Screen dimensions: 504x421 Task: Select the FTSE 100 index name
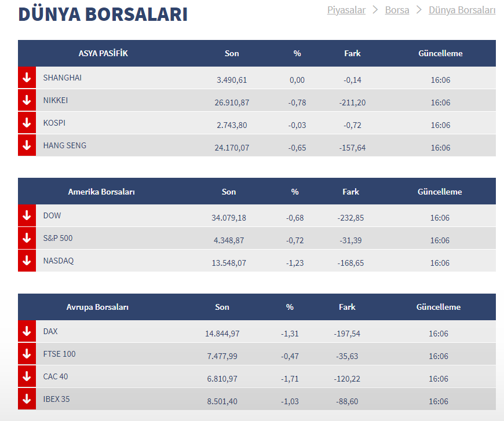[x=60, y=354]
